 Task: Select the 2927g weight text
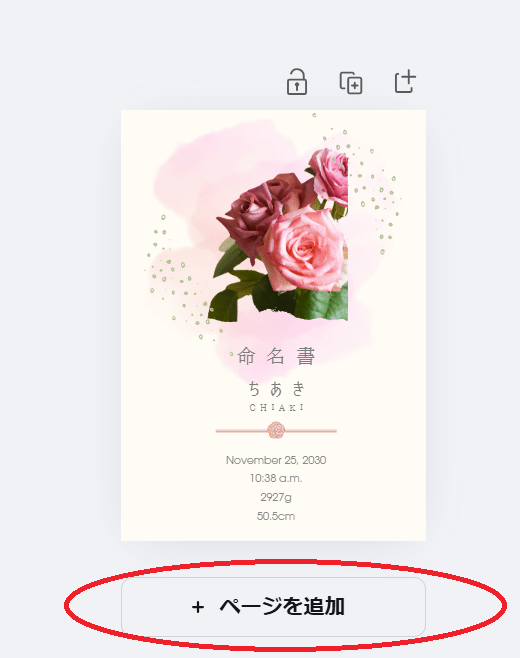click(276, 497)
